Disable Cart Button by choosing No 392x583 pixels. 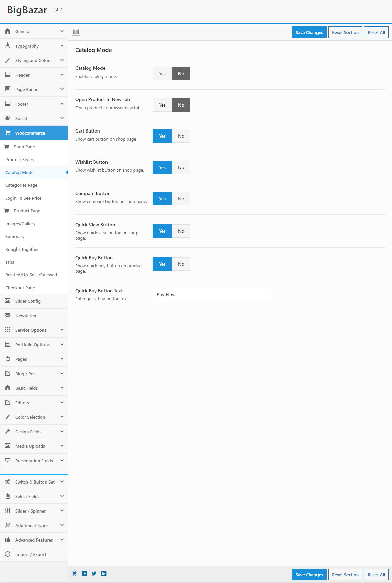point(181,136)
